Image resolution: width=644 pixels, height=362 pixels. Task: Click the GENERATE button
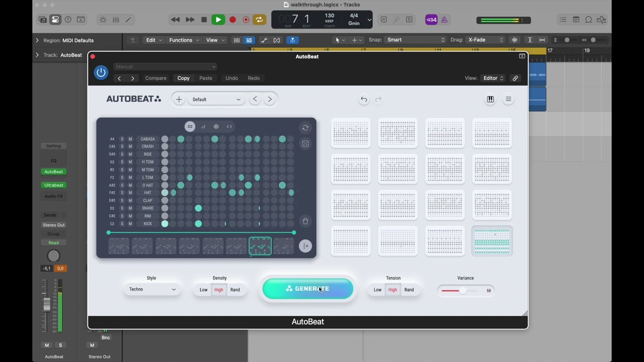(308, 289)
